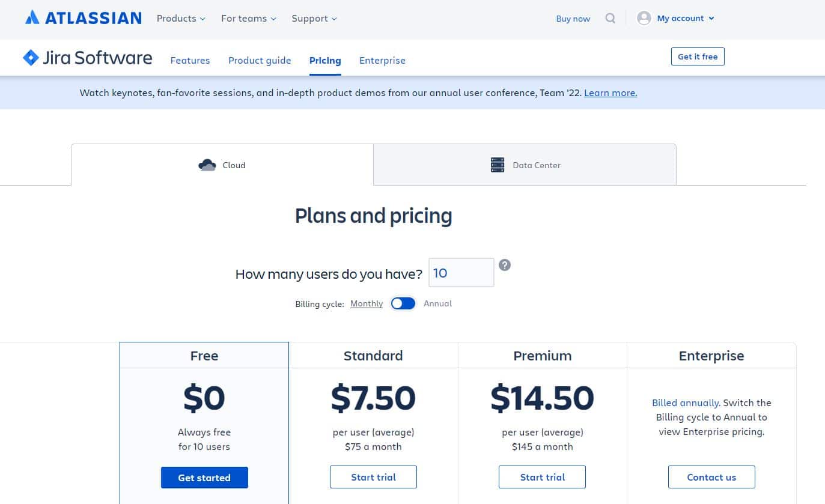Click the Data Center server icon

click(x=498, y=165)
